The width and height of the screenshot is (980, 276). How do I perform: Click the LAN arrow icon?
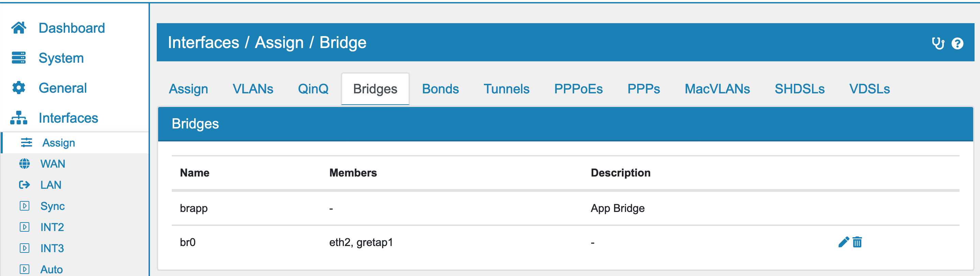(x=24, y=185)
